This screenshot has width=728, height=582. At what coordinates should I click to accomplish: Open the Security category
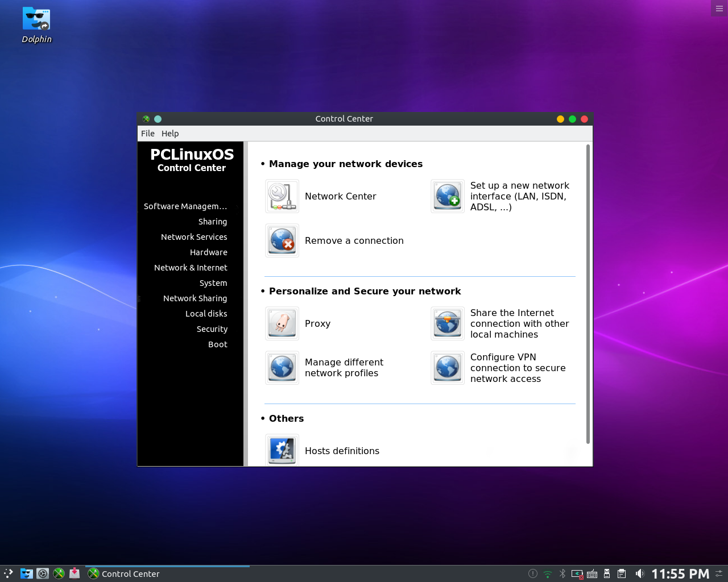pos(212,329)
